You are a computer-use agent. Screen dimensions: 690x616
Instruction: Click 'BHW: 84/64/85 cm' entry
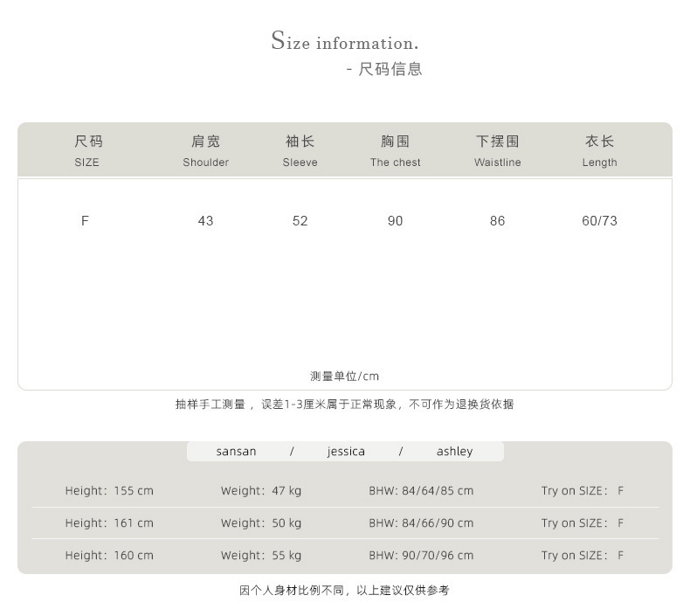pyautogui.click(x=421, y=490)
